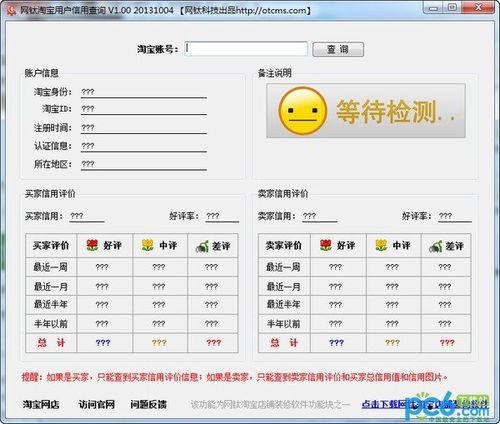This screenshot has height=424, width=500.
Task: Click 最近一月 row in 买家评价 table
Action: click(x=132, y=286)
